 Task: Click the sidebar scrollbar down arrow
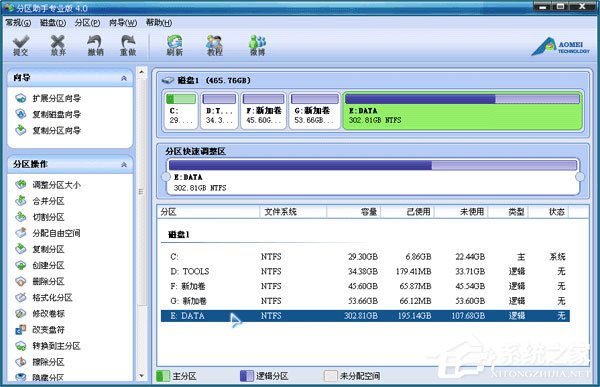[x=142, y=376]
